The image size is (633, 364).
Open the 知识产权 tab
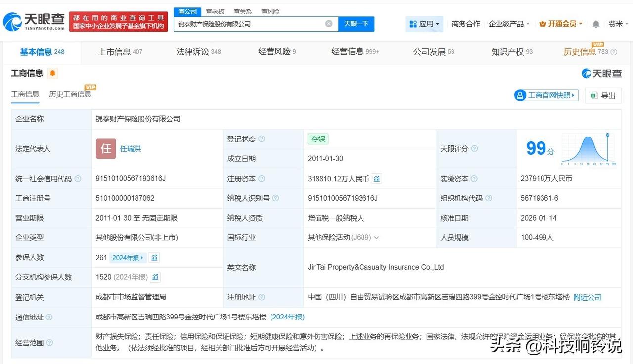click(x=512, y=52)
